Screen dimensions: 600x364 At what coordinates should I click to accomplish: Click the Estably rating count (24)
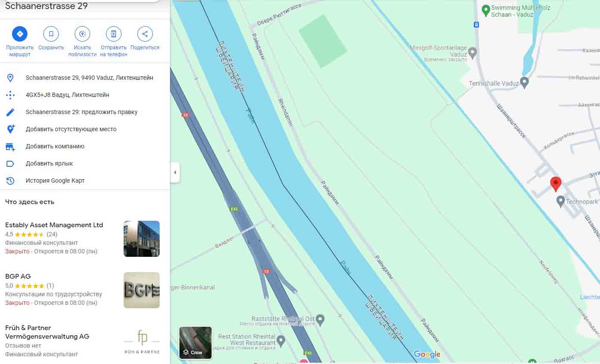tap(52, 235)
